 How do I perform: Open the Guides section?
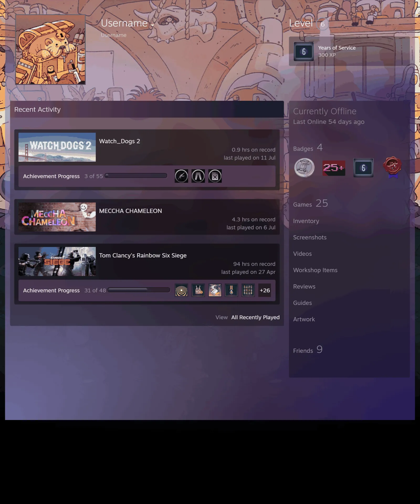302,303
